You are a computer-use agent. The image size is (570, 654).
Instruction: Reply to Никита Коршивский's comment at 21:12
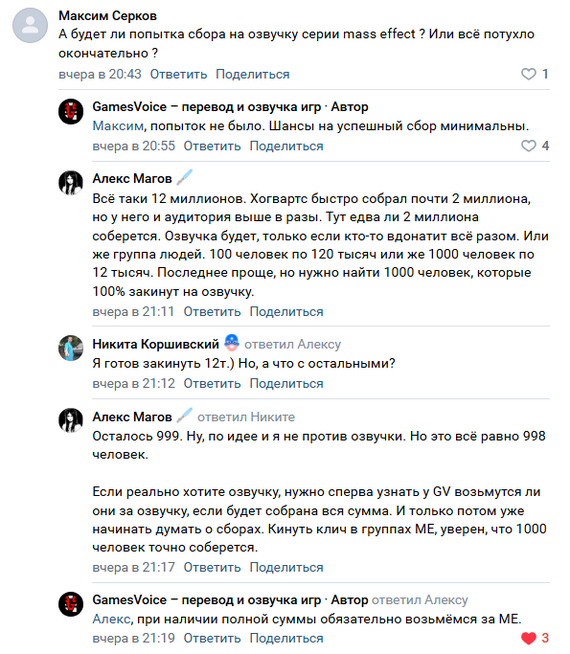click(212, 383)
